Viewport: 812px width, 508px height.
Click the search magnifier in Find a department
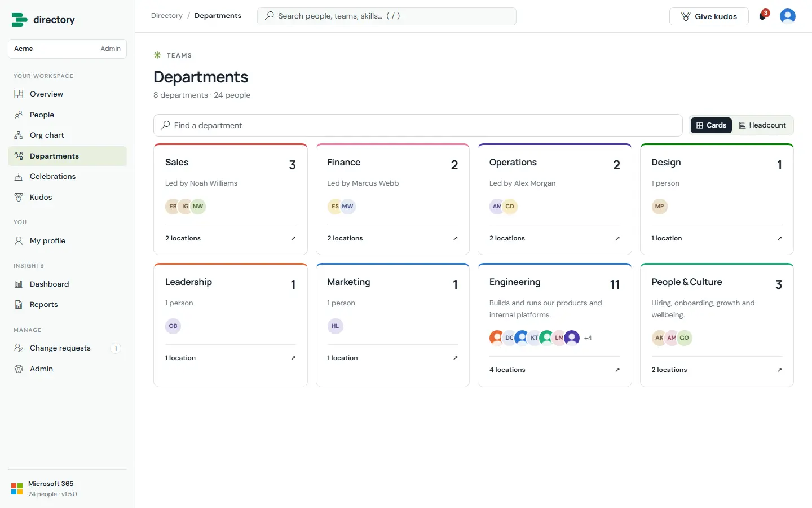point(165,125)
